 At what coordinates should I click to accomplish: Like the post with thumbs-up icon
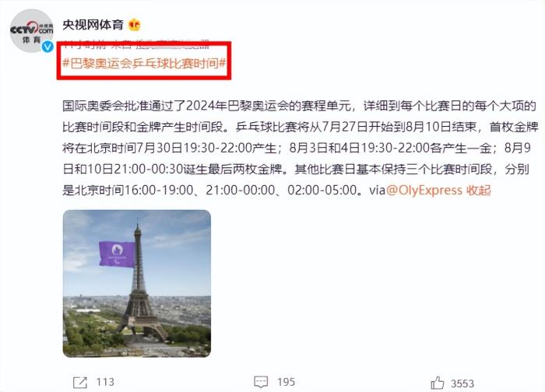tap(438, 383)
